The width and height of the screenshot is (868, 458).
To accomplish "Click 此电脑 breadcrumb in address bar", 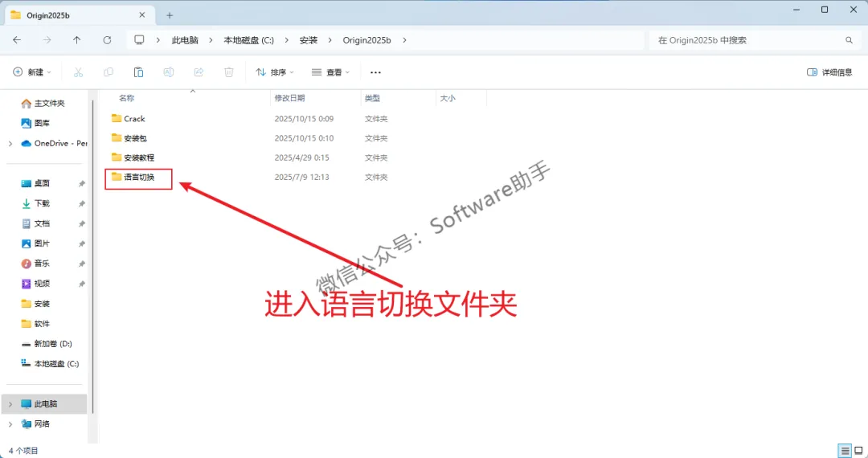I will pos(185,40).
